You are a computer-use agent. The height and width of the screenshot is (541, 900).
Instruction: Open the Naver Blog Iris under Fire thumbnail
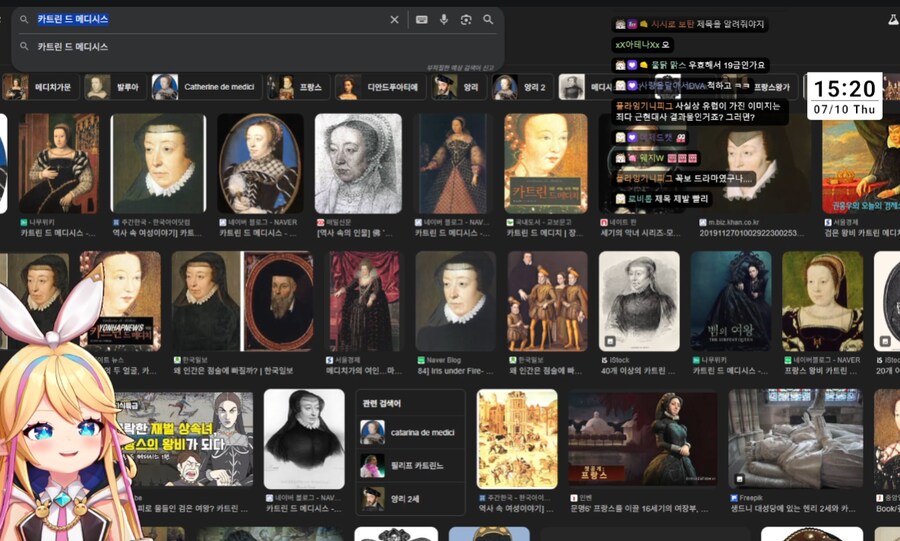point(456,301)
